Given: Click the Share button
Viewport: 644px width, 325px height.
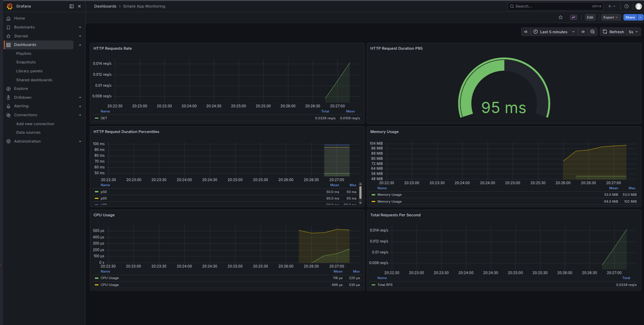Looking at the screenshot, I should pos(630,17).
